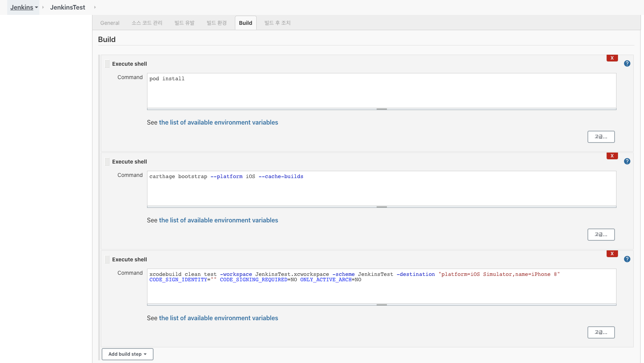Open help for the pod install shell step

pyautogui.click(x=627, y=63)
